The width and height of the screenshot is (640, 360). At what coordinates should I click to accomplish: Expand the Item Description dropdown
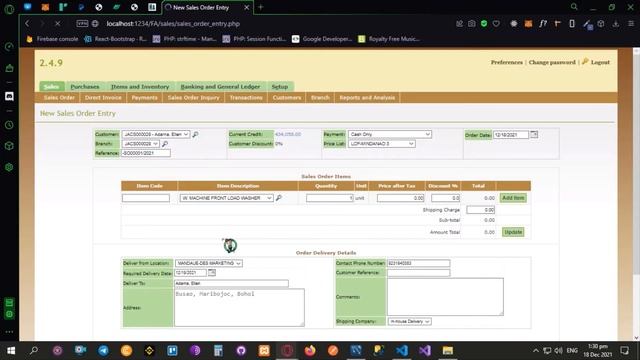tap(227, 198)
